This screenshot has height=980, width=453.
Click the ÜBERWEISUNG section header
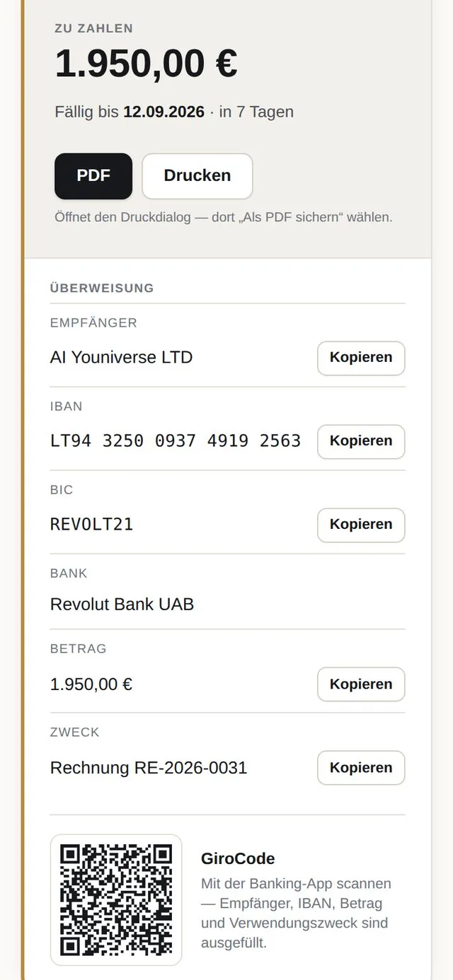click(102, 288)
